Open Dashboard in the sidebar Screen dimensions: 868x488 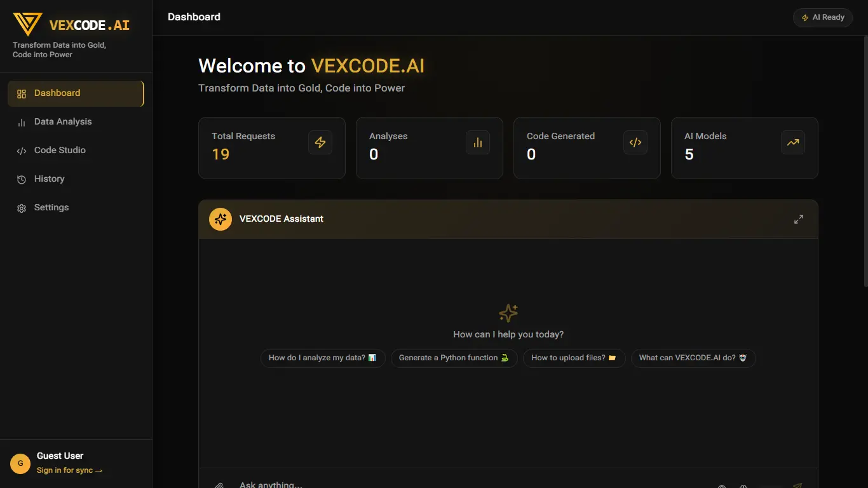tap(76, 93)
